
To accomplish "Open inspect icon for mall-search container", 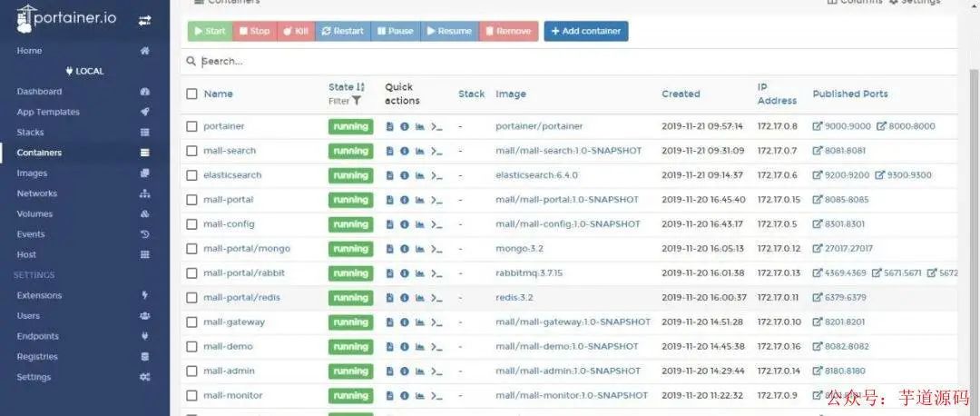I will click(x=405, y=151).
